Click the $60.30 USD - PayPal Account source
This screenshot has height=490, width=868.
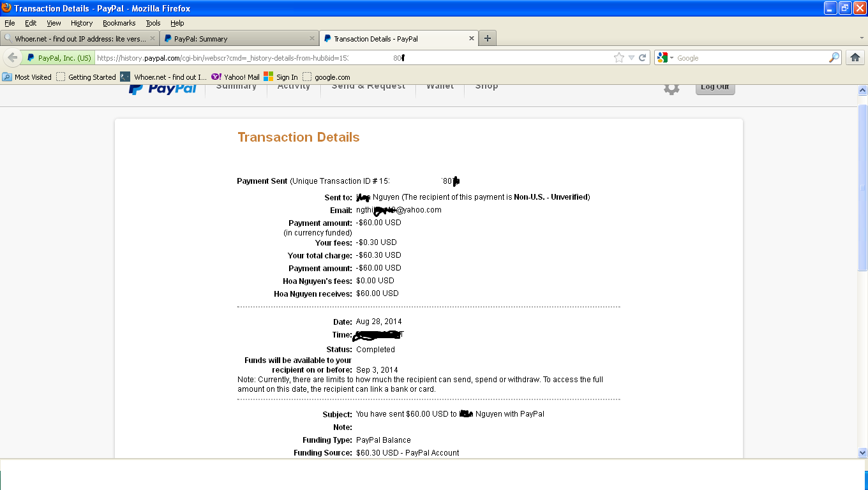[408, 453]
